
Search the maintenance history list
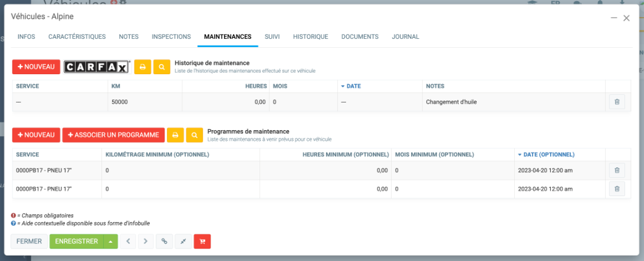162,67
